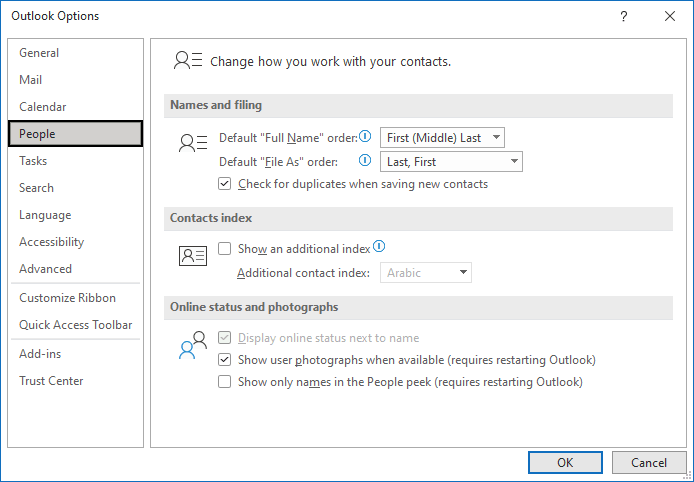Open the Full Name order dropdown
Screen dimensions: 694x482
click(x=442, y=138)
